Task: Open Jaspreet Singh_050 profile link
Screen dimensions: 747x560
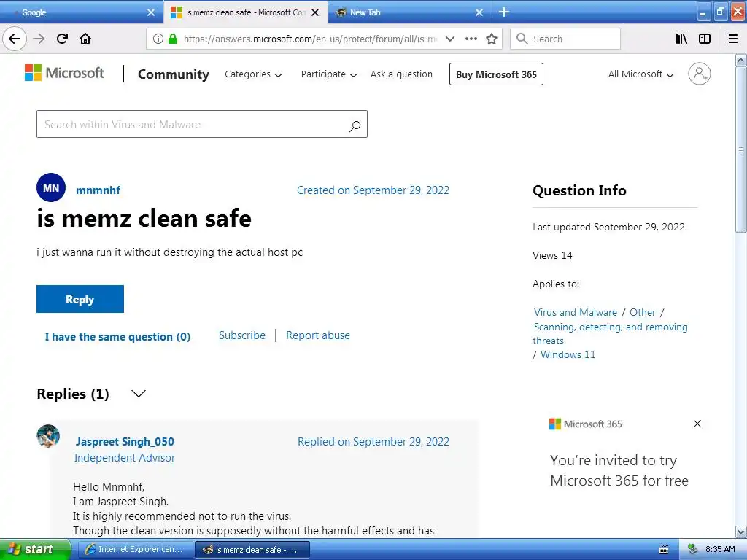Action: click(125, 441)
